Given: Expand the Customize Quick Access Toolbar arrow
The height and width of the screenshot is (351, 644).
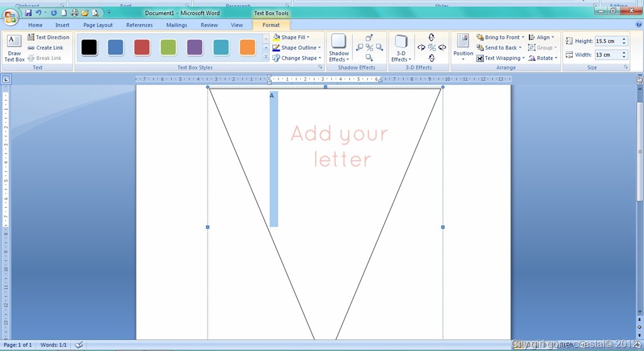Looking at the screenshot, I should click(x=109, y=13).
